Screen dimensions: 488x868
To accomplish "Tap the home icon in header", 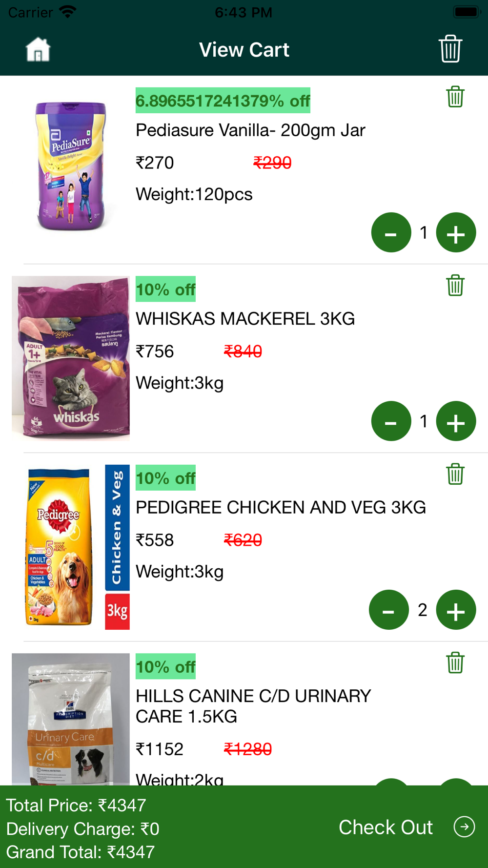I will pos(38,50).
